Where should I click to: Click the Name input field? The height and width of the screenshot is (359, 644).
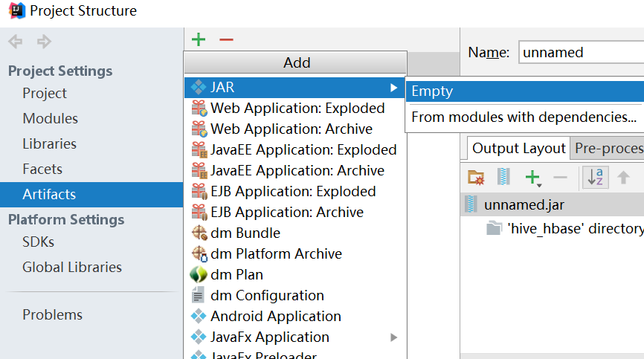581,53
